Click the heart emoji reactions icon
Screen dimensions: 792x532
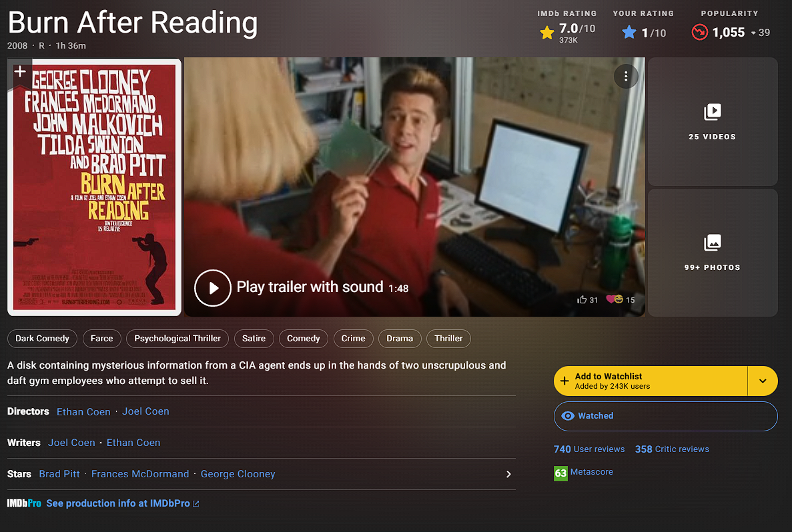pyautogui.click(x=615, y=299)
